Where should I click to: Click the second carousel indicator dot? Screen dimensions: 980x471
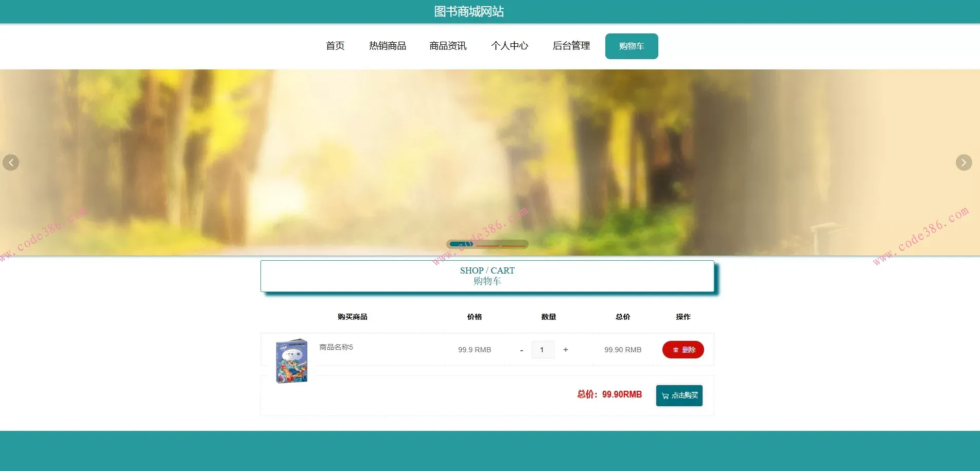pyautogui.click(x=488, y=245)
